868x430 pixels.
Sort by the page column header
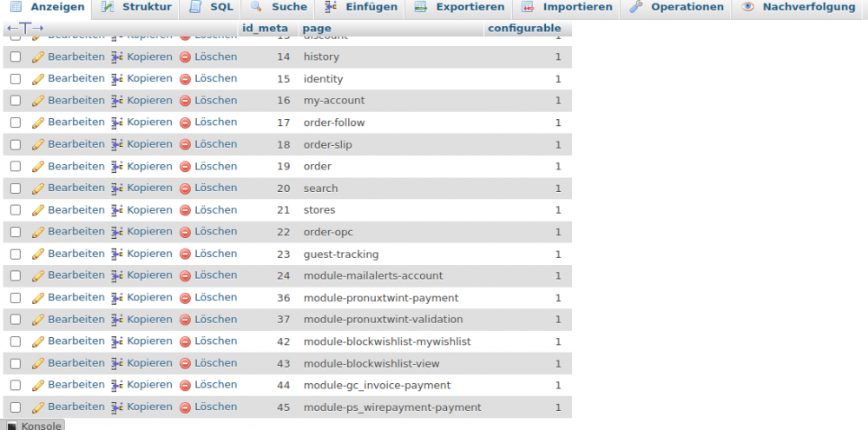coord(317,29)
